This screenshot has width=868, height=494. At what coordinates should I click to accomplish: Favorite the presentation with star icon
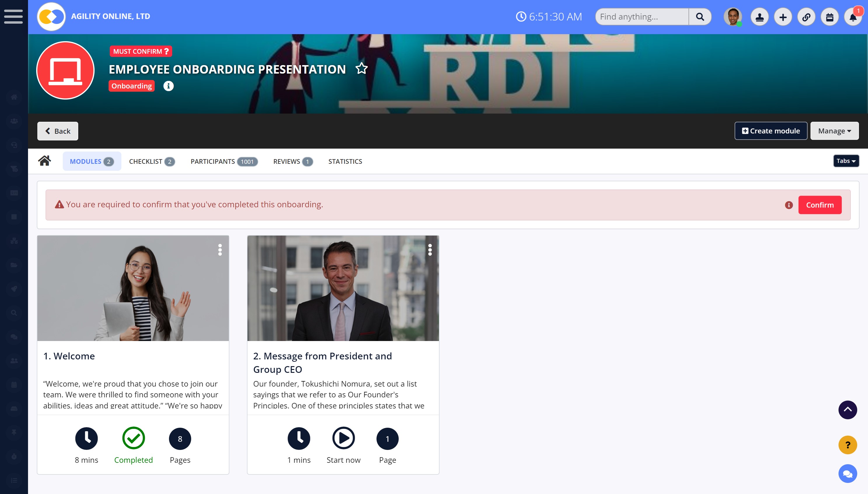tap(361, 69)
